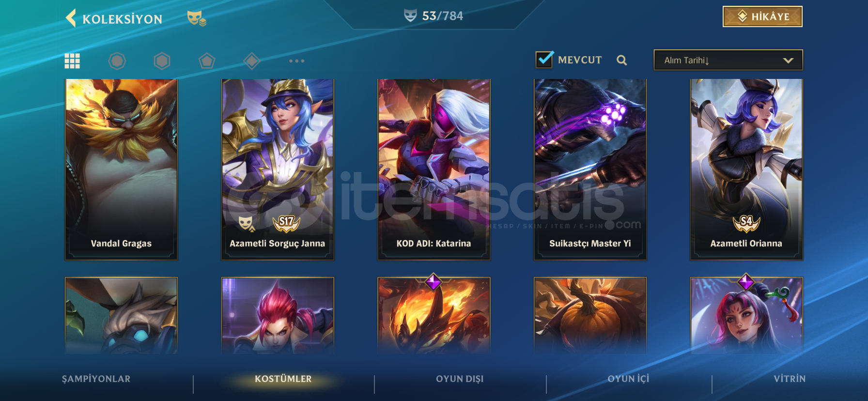Open the mask and coins icon
The image size is (868, 401).
(197, 18)
